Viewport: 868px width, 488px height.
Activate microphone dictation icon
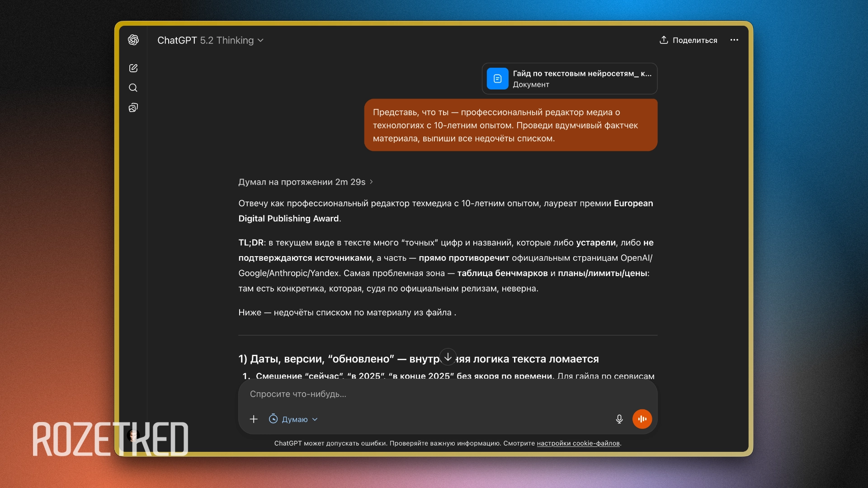coord(619,419)
